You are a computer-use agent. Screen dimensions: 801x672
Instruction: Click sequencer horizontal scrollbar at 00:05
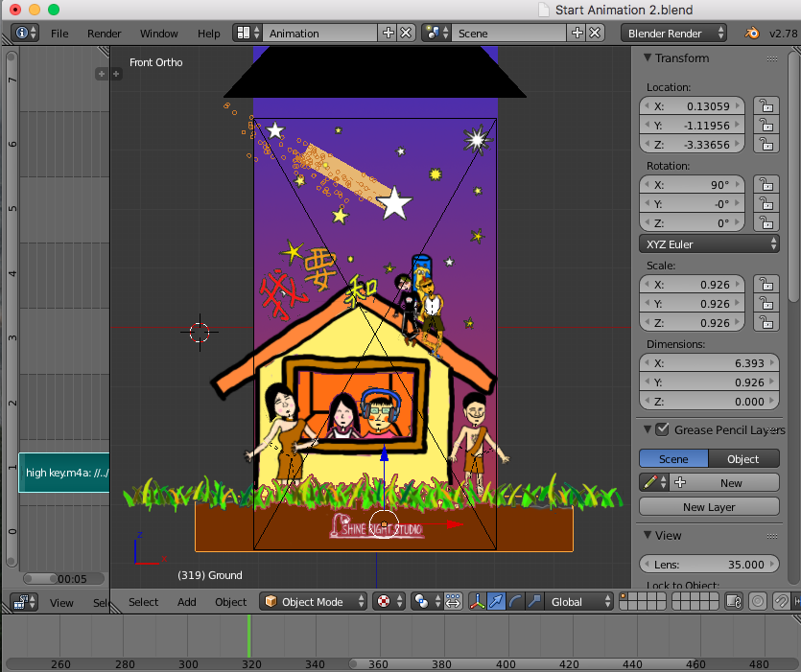click(x=64, y=579)
